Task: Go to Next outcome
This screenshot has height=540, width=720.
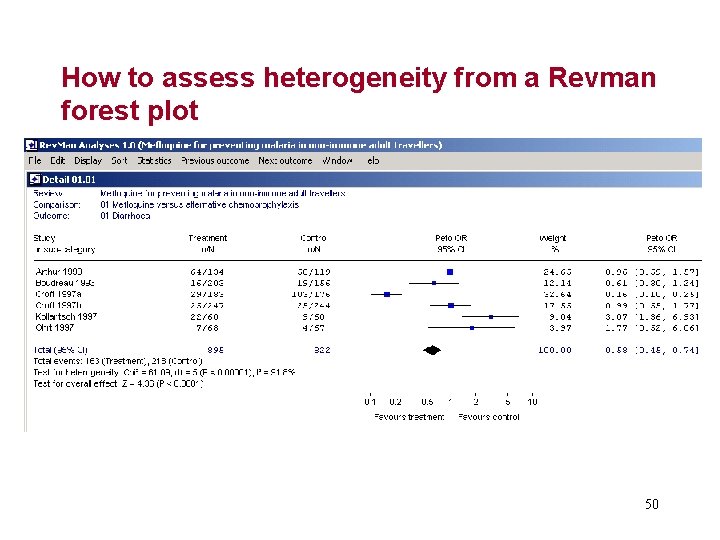Action: [285, 161]
